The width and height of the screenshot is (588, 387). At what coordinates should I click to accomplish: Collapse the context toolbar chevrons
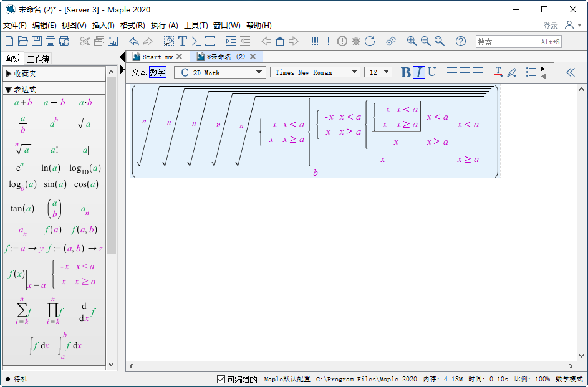coord(571,72)
